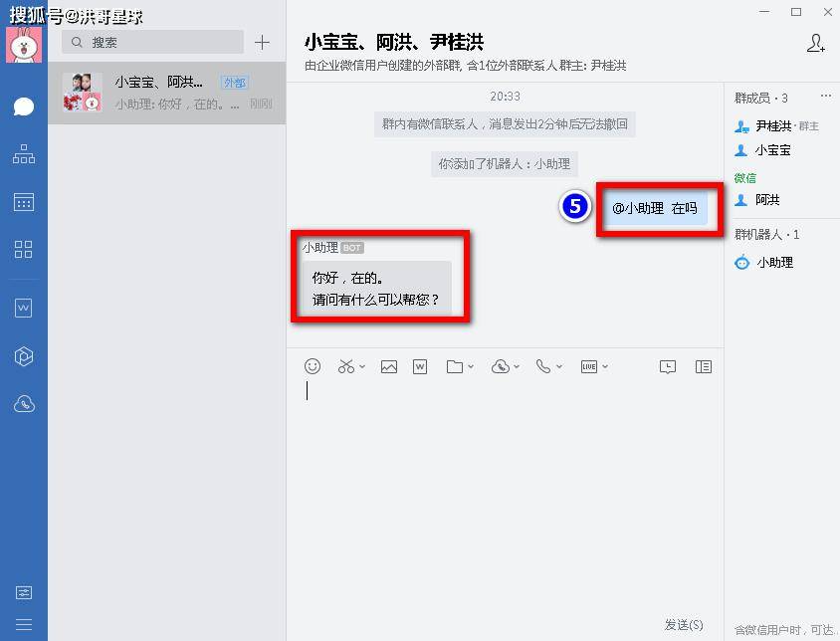Open the workbench grid icon in sidebar
The width and height of the screenshot is (840, 641).
[24, 249]
